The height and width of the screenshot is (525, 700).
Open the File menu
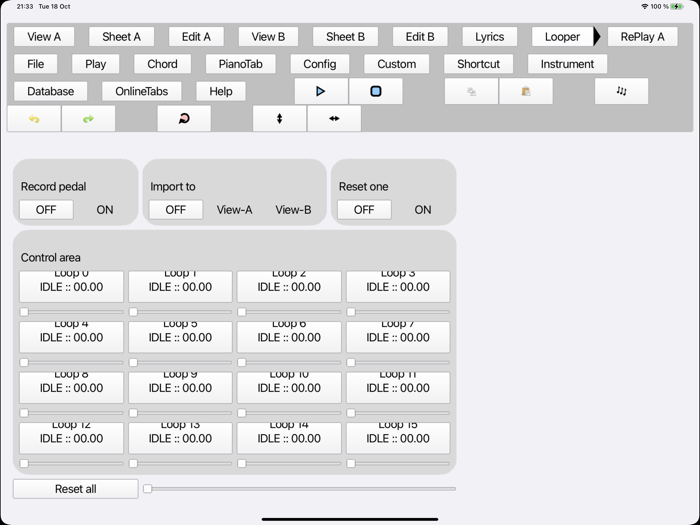36,64
